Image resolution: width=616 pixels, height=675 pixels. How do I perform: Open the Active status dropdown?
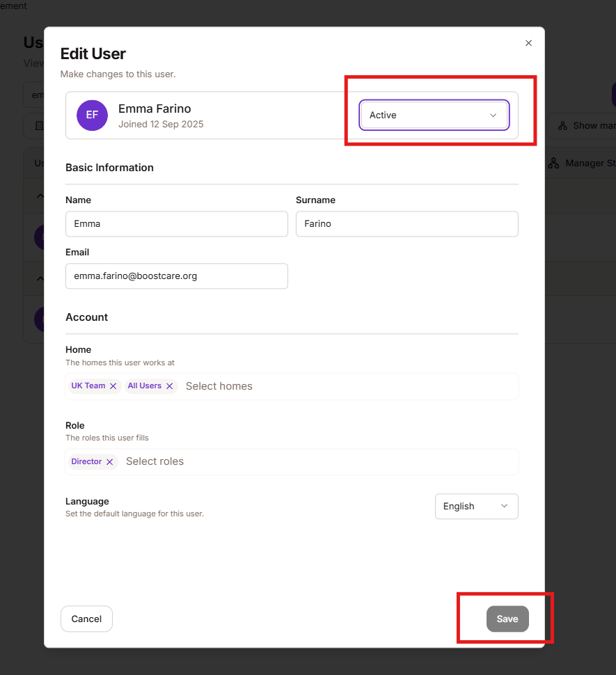(x=434, y=116)
